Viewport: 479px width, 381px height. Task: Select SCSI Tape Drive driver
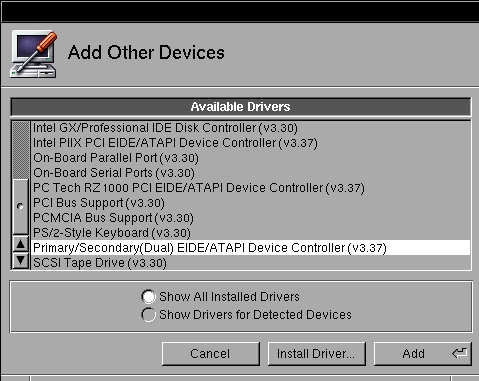point(251,263)
